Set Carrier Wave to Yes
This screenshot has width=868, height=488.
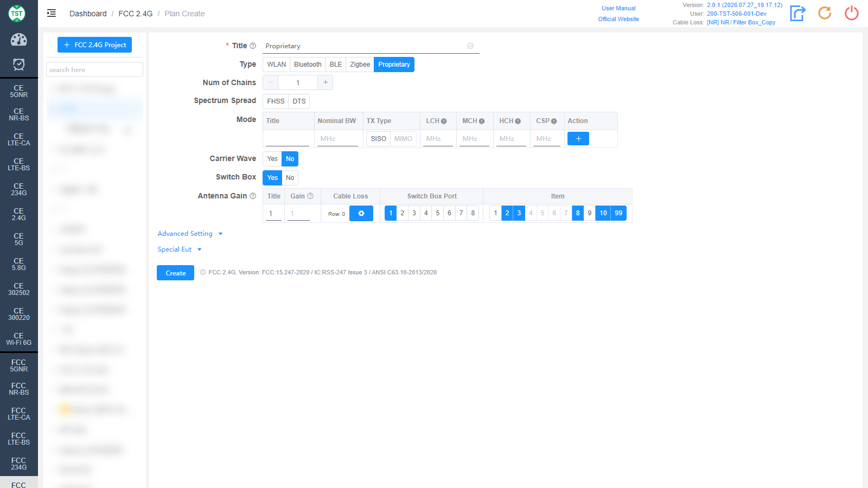coord(272,159)
